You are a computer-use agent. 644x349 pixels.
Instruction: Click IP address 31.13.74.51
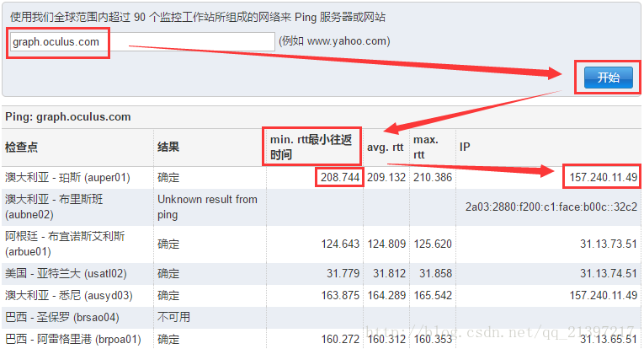(609, 273)
